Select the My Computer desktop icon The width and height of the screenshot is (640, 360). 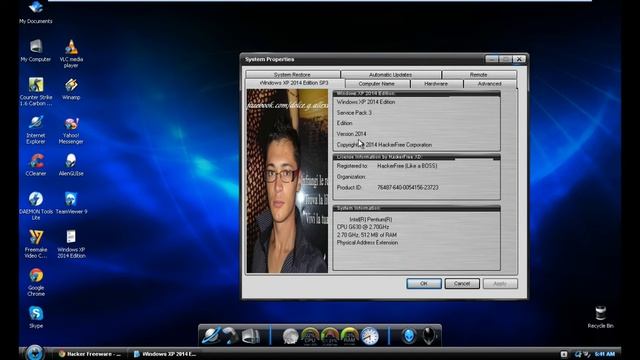tap(36, 51)
